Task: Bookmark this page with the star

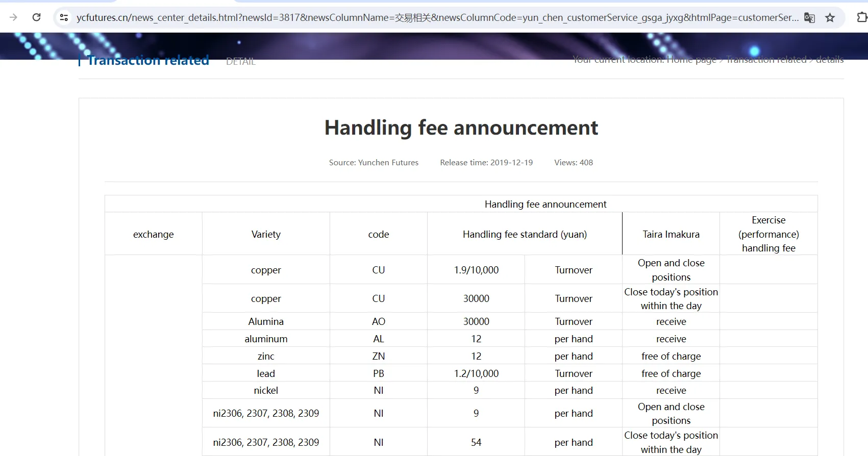Action: click(x=830, y=18)
